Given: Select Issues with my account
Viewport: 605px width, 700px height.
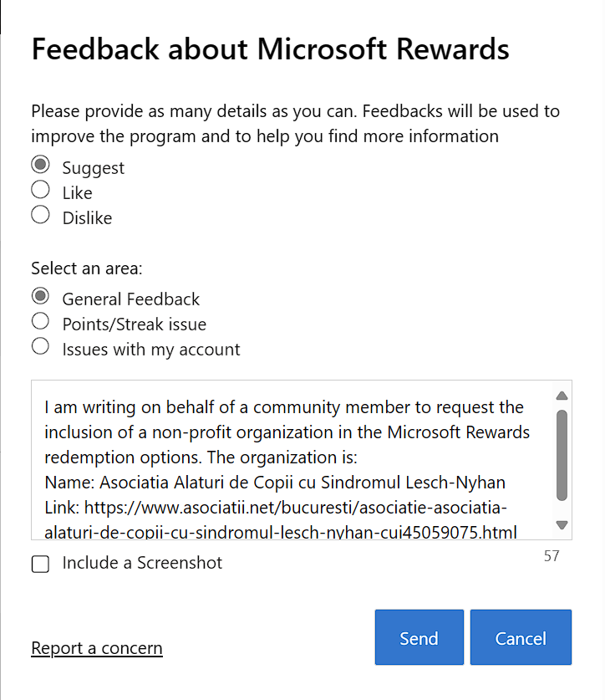Looking at the screenshot, I should [40, 346].
